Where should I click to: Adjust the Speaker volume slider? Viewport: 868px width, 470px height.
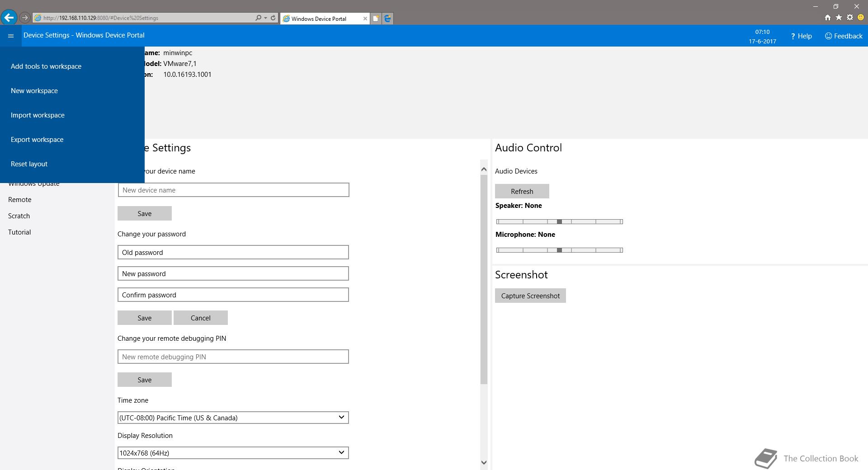coord(560,221)
